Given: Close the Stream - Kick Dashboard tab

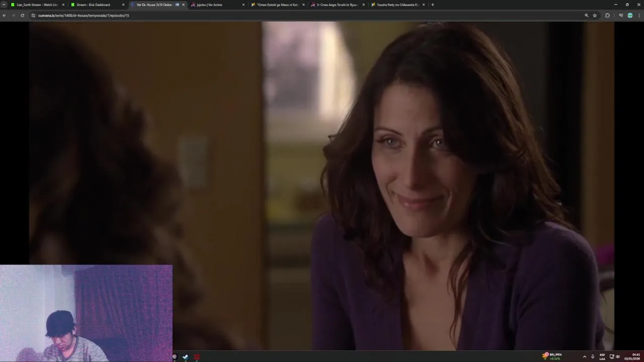Looking at the screenshot, I should (x=123, y=5).
